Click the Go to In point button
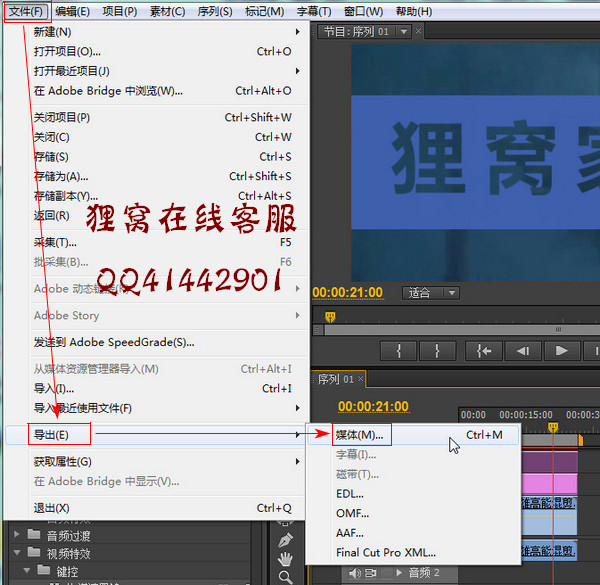Screen dimensions: 600x585 point(484,351)
